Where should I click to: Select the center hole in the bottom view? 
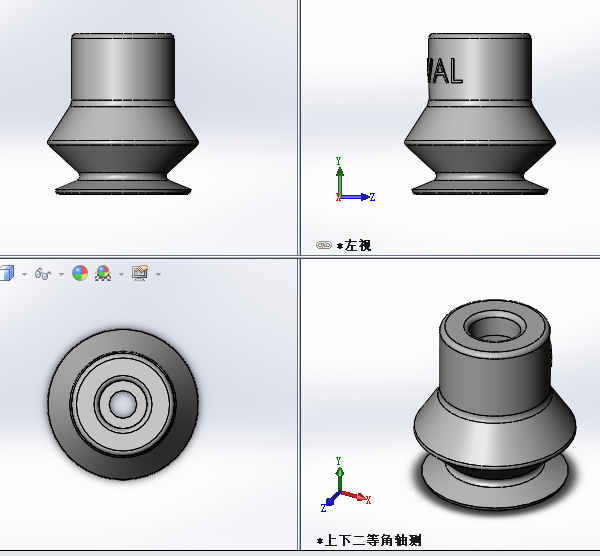point(123,404)
